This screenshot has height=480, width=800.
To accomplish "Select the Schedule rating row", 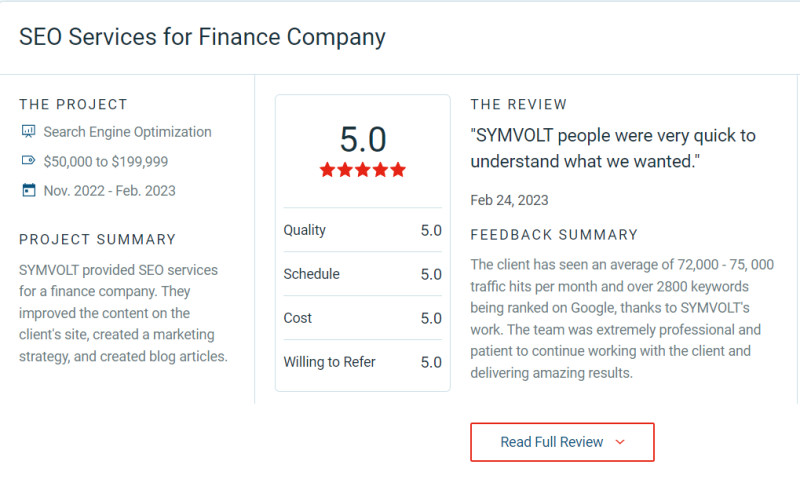I will 362,274.
